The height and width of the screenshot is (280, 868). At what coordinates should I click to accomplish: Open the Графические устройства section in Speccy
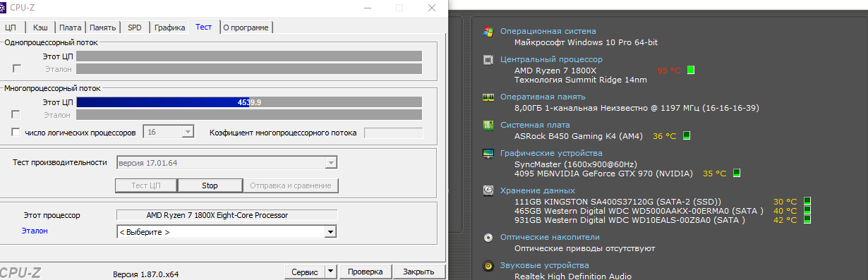551,153
